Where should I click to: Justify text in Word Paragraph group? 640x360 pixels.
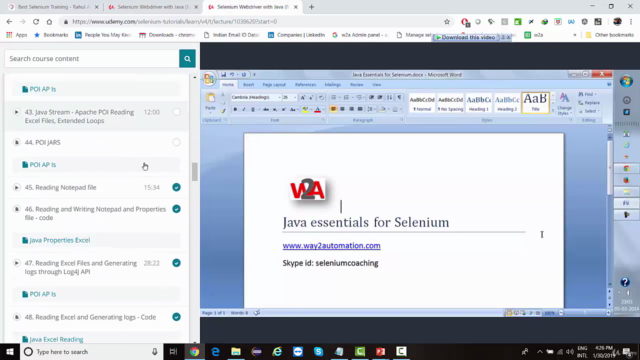(x=360, y=109)
